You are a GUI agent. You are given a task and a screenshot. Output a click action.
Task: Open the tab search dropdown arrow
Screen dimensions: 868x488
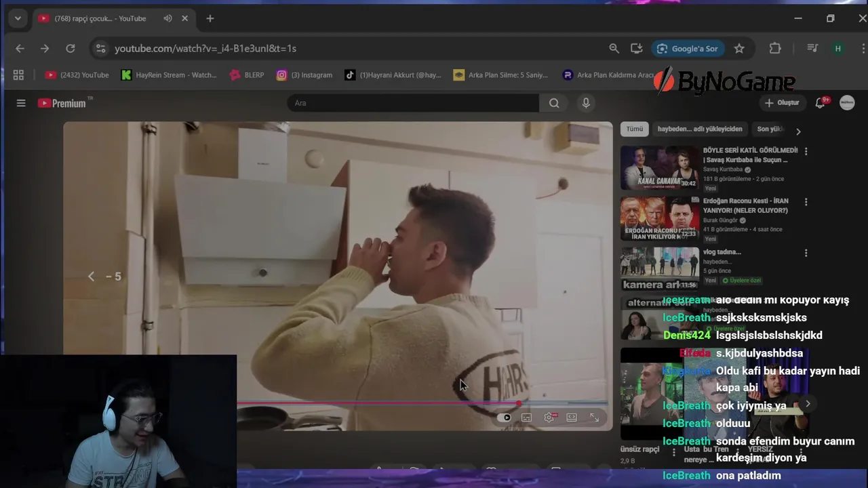[x=18, y=18]
